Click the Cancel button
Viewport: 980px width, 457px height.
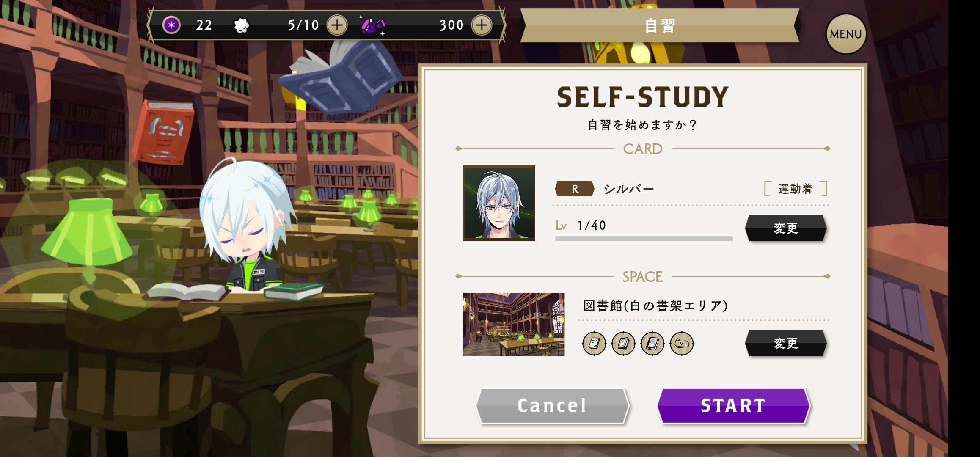(552, 405)
